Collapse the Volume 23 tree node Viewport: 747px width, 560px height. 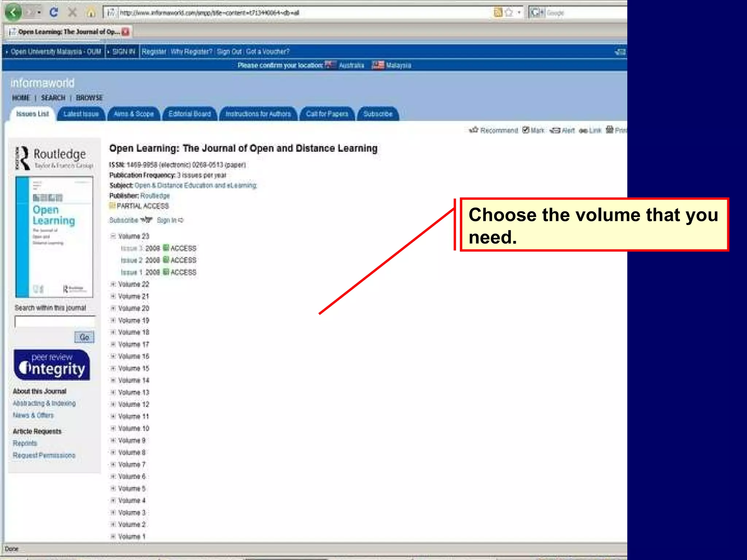[x=113, y=236]
